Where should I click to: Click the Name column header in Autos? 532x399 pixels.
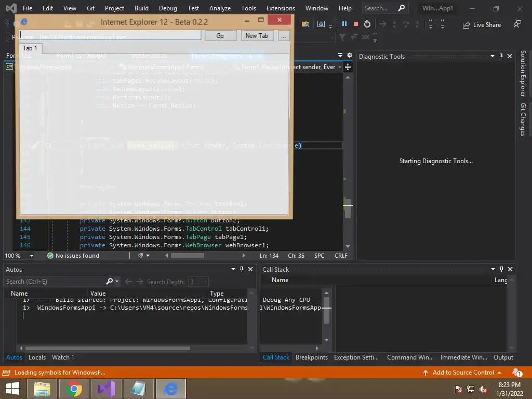coord(19,293)
